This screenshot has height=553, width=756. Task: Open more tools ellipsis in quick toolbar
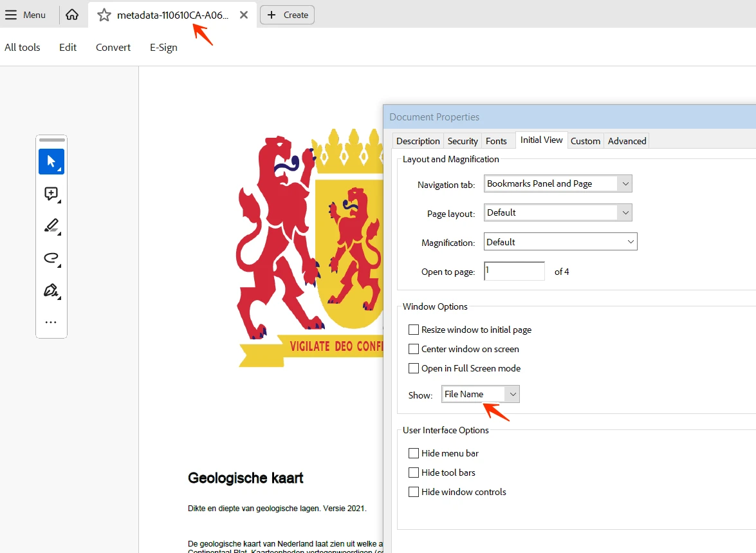pos(51,322)
